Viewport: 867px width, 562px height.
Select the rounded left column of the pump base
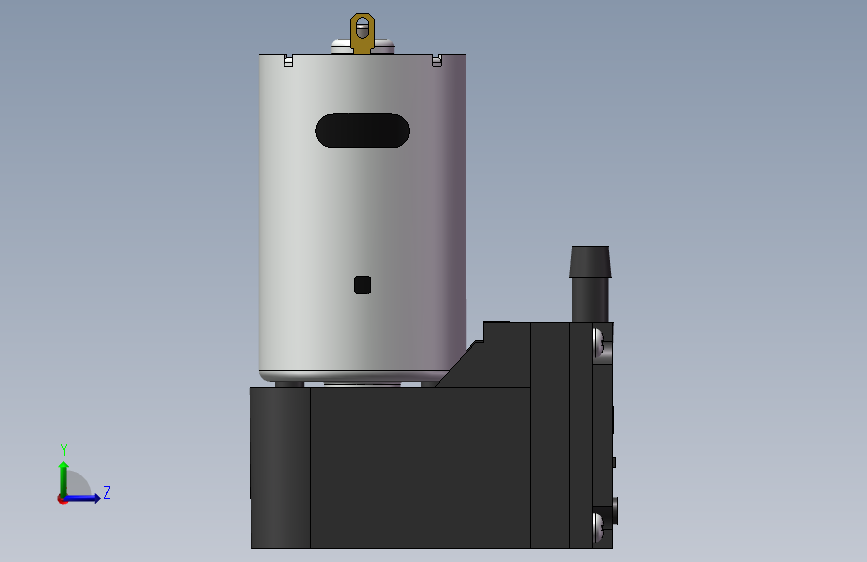(x=280, y=468)
